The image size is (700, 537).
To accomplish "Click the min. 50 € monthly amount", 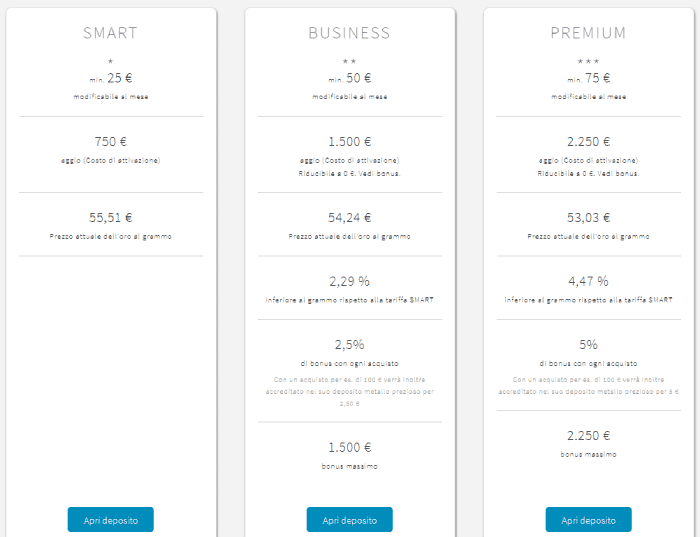I will pos(350,79).
